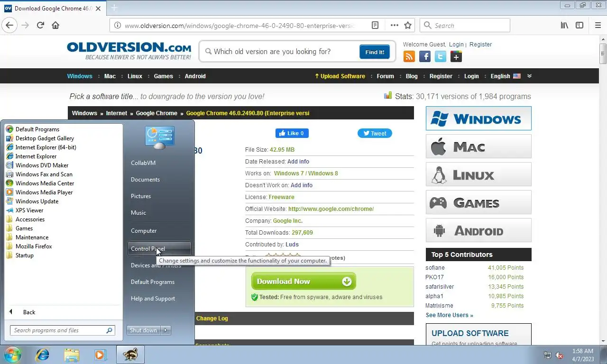Open Computer from Start menu
The height and width of the screenshot is (364, 607).
tap(144, 230)
